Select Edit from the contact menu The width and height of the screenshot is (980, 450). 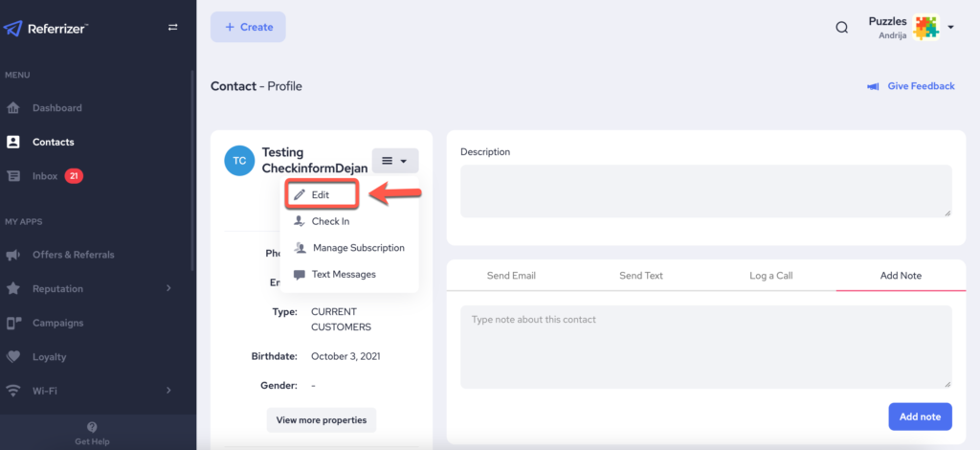[x=321, y=194]
